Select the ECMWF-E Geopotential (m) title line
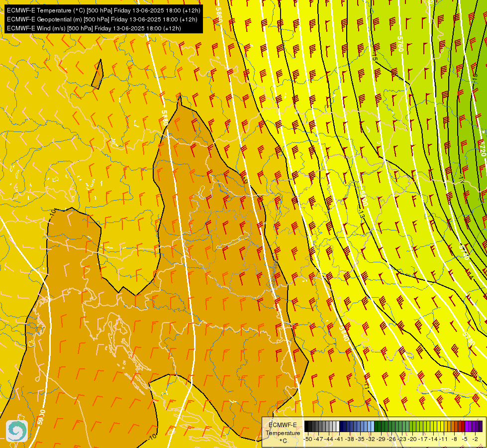This screenshot has width=487, height=448. tap(102, 19)
